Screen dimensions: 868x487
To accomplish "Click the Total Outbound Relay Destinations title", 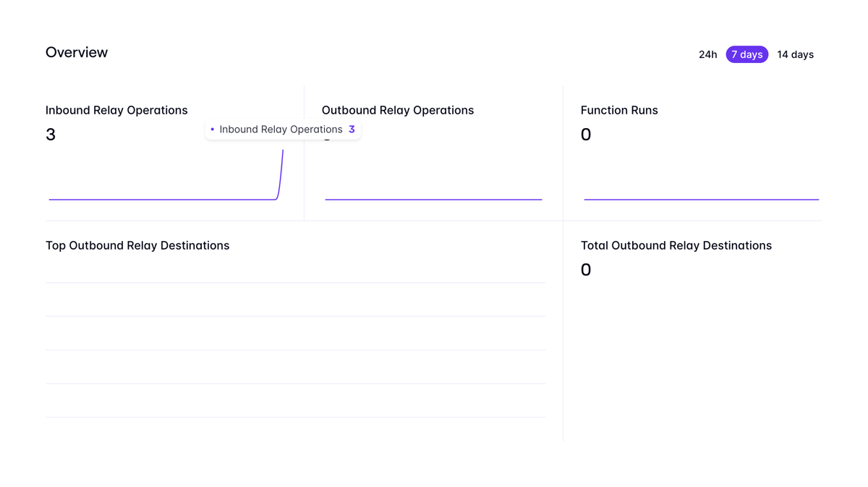I will [676, 245].
